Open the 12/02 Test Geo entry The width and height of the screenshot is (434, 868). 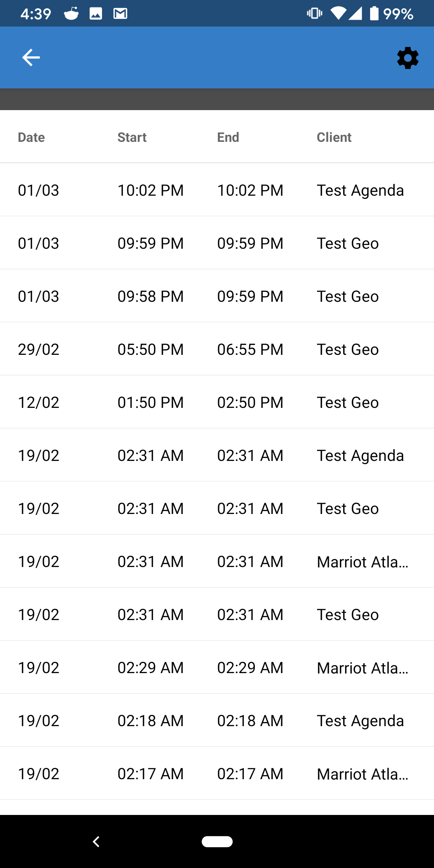217,402
